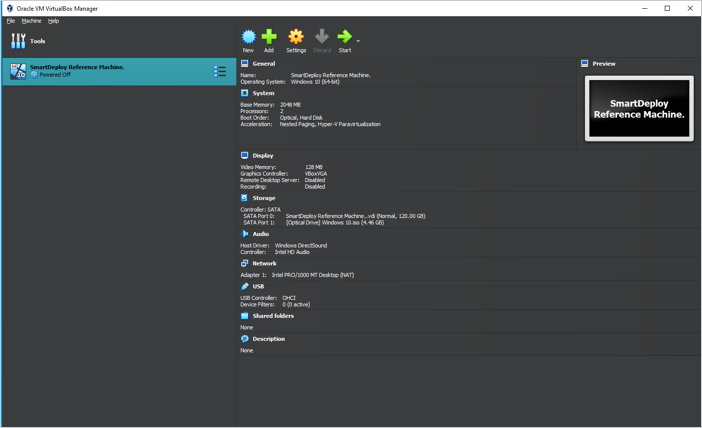Screen dimensions: 702x428
Task: Click the Graphics Controller VBoxVGA value
Action: pos(316,174)
